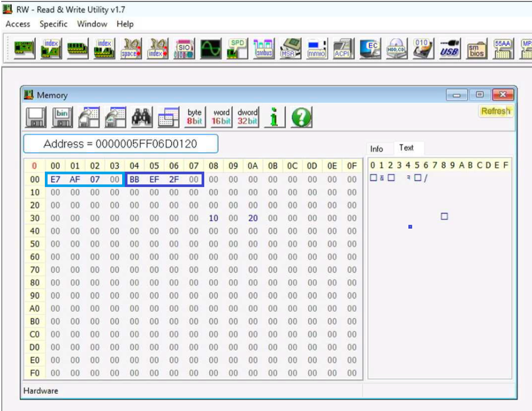Click the column header 0A
Image resolution: width=532 pixels, height=411 pixels.
(x=253, y=166)
